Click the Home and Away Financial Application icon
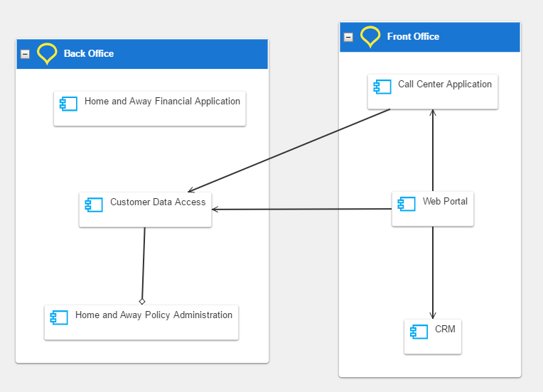The image size is (543, 392). 68,104
